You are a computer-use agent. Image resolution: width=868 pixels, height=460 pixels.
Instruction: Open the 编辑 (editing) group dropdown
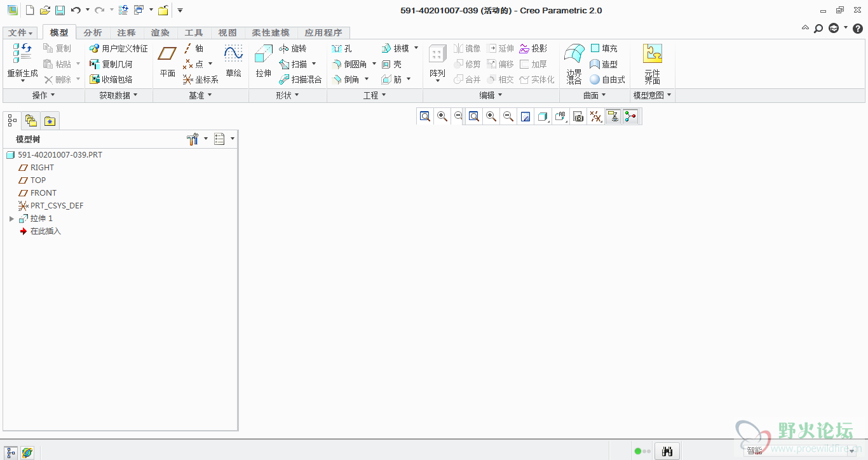[491, 95]
